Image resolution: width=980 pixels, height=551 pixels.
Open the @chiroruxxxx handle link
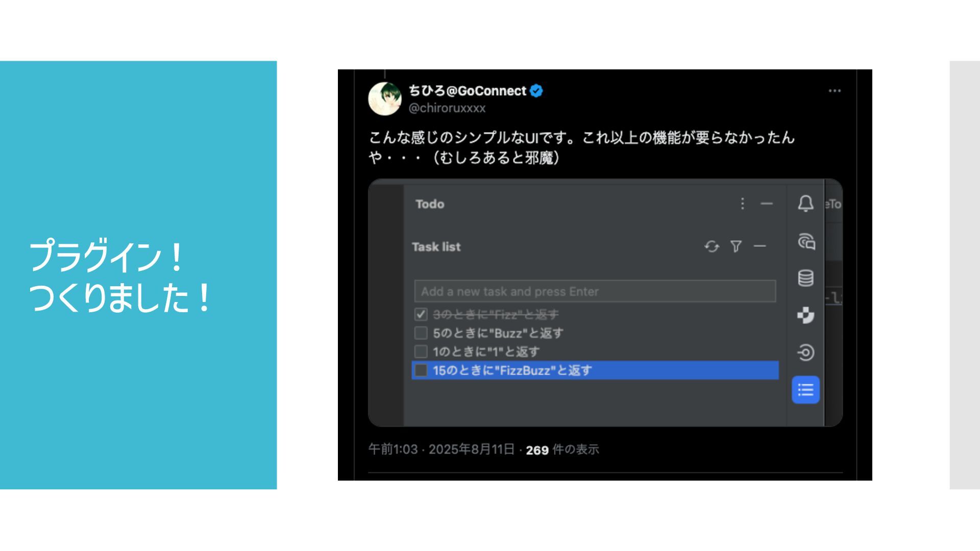(x=447, y=108)
